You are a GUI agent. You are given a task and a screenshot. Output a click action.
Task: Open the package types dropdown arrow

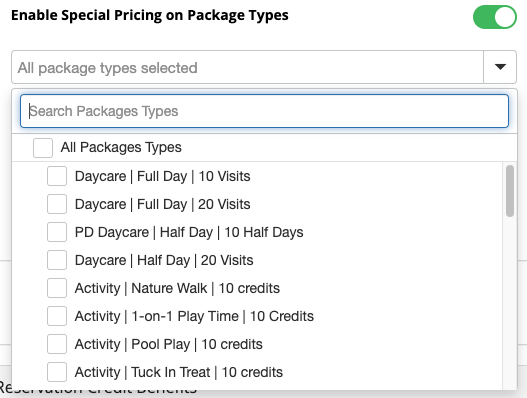click(x=500, y=67)
